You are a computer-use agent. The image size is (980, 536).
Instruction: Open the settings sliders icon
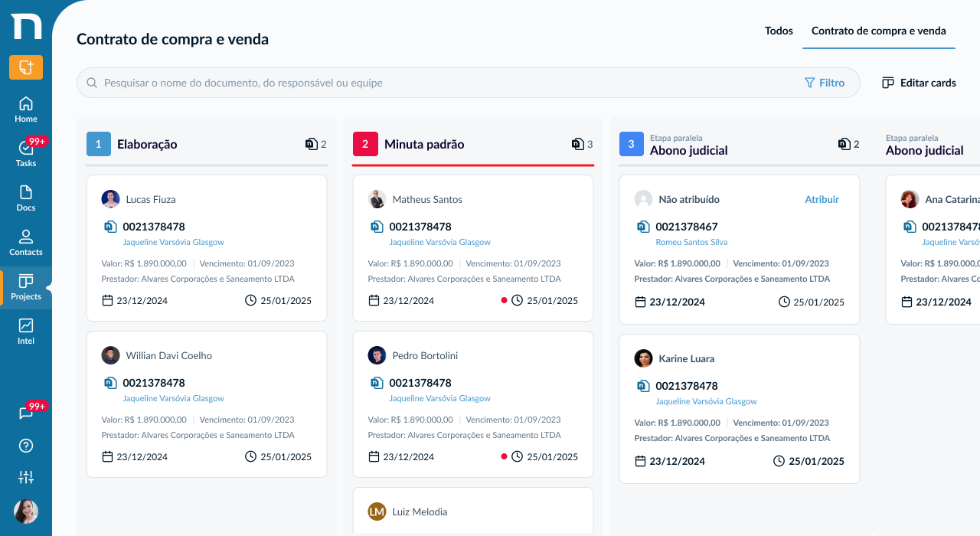[x=26, y=477]
